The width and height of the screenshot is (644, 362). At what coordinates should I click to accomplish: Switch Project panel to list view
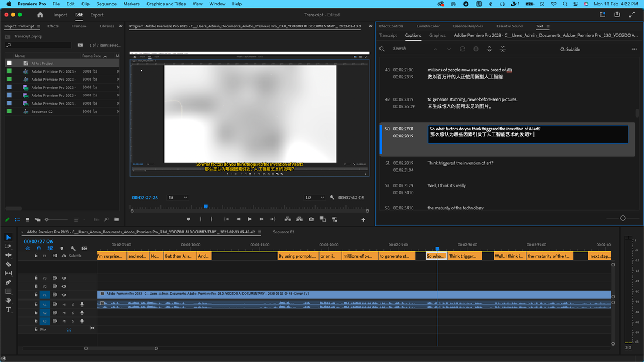17,219
